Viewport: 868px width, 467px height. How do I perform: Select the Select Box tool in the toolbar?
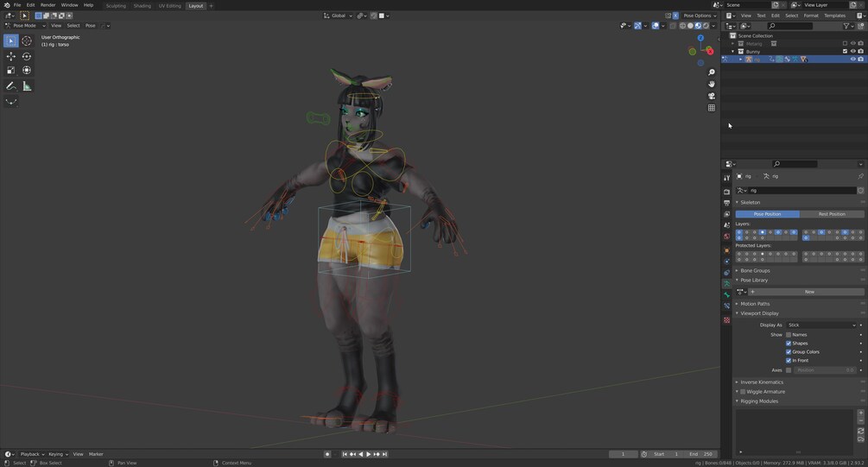click(10, 41)
